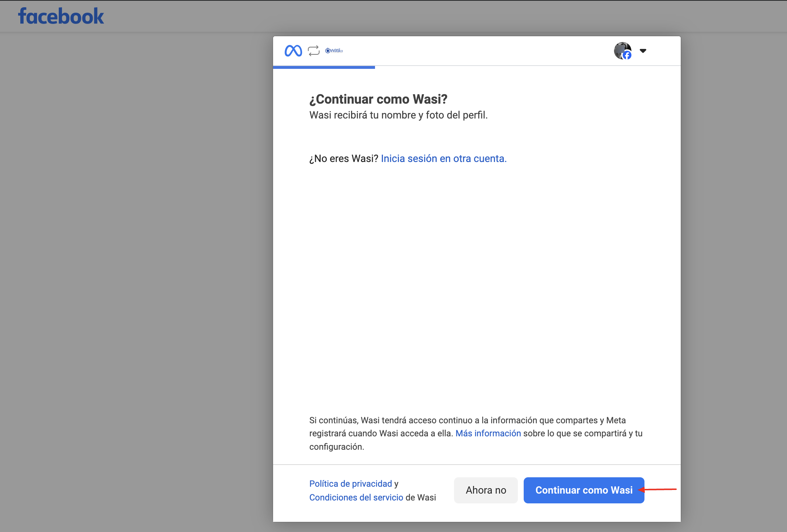This screenshot has width=787, height=532.
Task: Open the 'Política de privacidad' link
Action: [x=350, y=484]
